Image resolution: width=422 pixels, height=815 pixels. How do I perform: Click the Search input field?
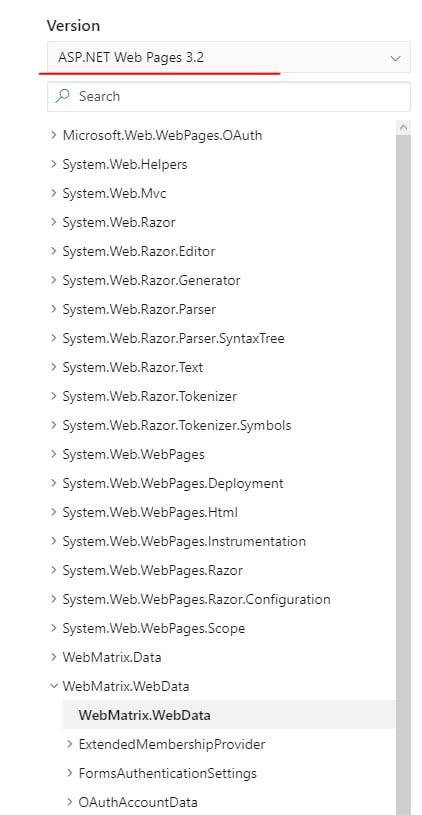pos(229,96)
